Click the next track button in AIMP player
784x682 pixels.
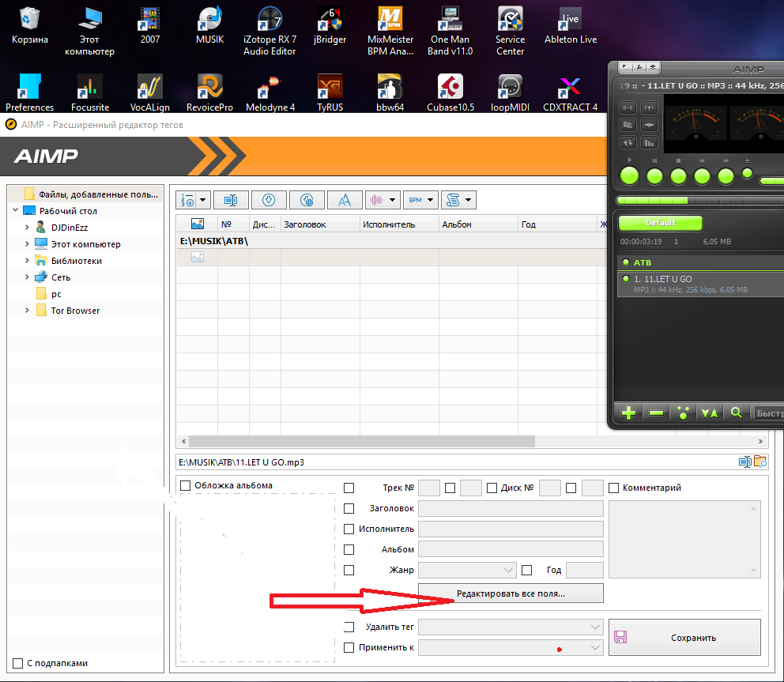[x=726, y=176]
